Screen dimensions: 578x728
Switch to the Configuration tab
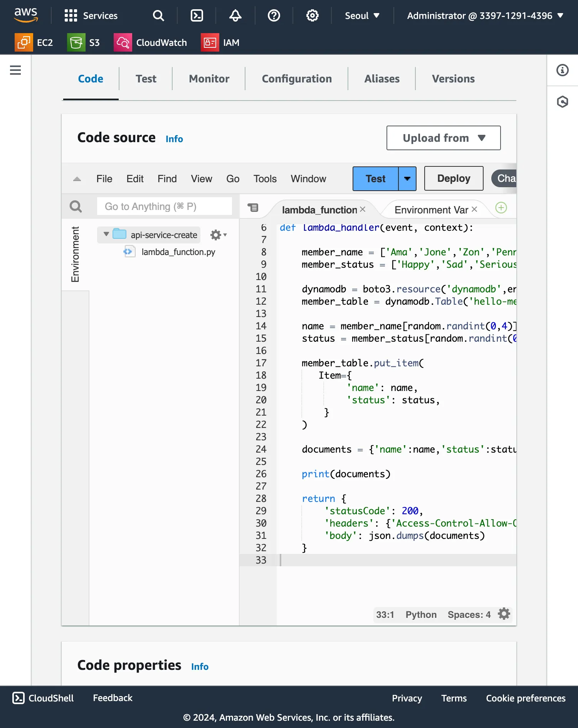pyautogui.click(x=296, y=79)
